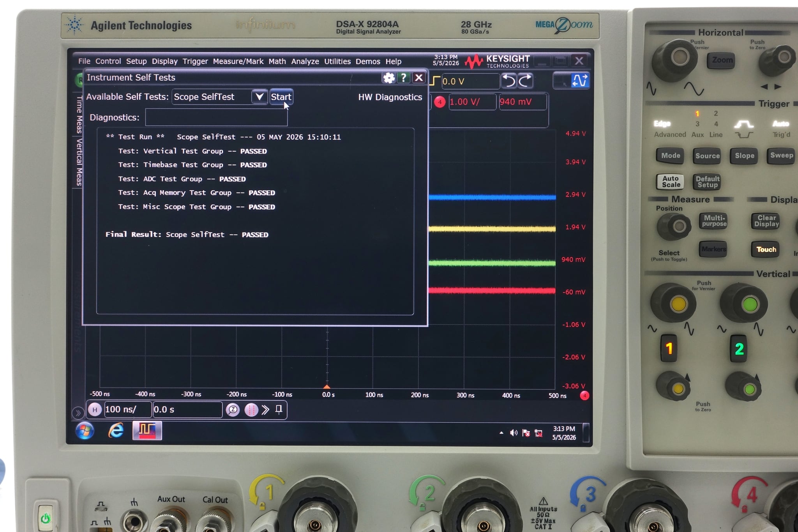The image size is (798, 532).
Task: Click the horizontal H settings icon
Action: (95, 410)
